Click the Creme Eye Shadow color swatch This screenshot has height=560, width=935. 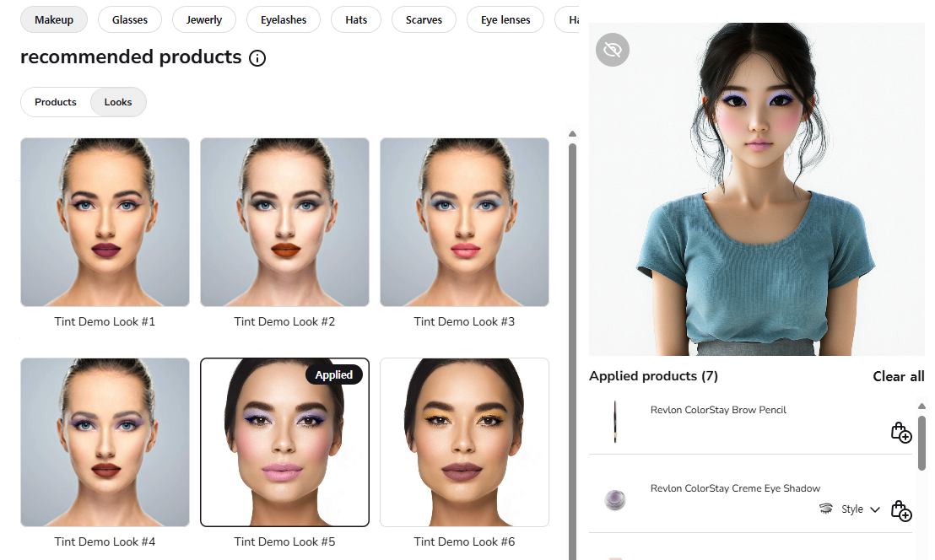(x=615, y=499)
